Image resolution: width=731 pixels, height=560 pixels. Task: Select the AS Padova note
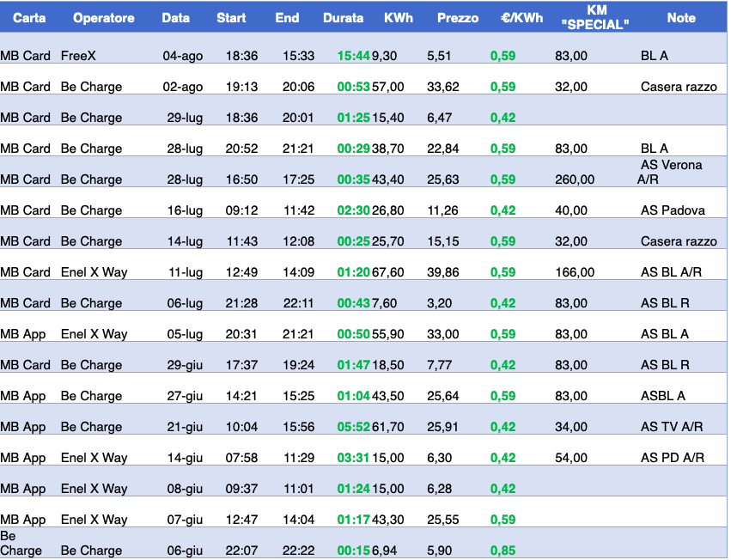tap(673, 210)
